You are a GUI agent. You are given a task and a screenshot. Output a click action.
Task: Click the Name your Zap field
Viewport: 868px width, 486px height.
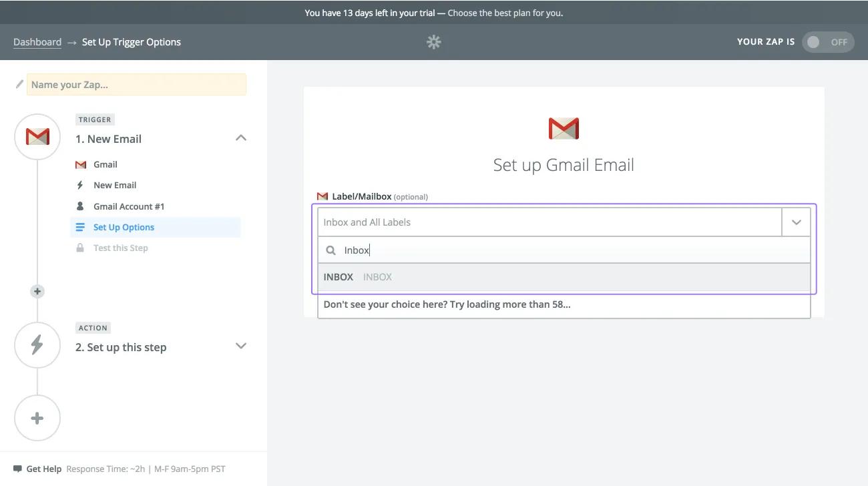(136, 85)
